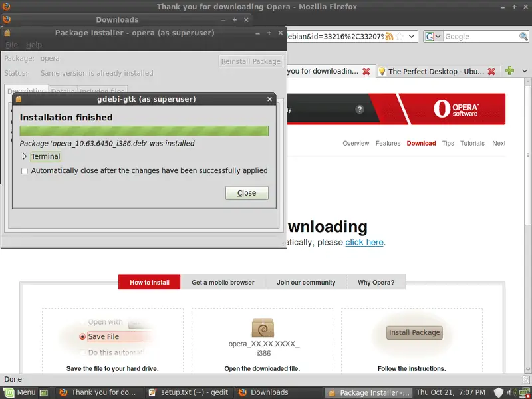Image resolution: width=532 pixels, height=399 pixels.
Task: Click the volume speaker tray icon
Action: (x=512, y=392)
